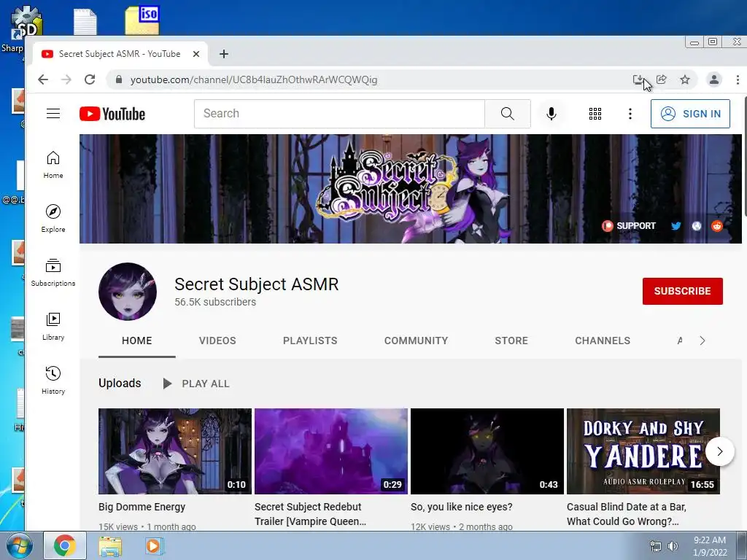This screenshot has height=560, width=747.
Task: Open Library in the sidebar
Action: [x=53, y=326]
